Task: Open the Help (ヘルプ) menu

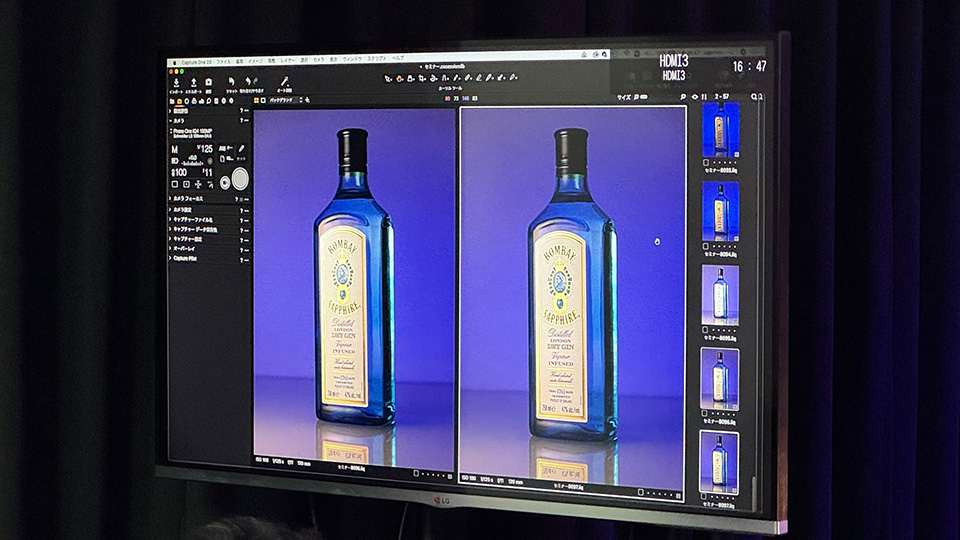Action: pos(398,58)
